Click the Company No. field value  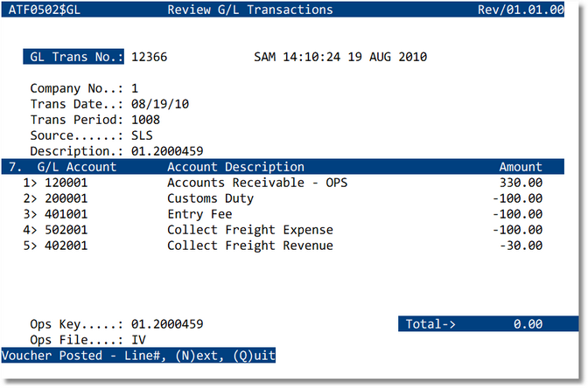[x=135, y=88]
